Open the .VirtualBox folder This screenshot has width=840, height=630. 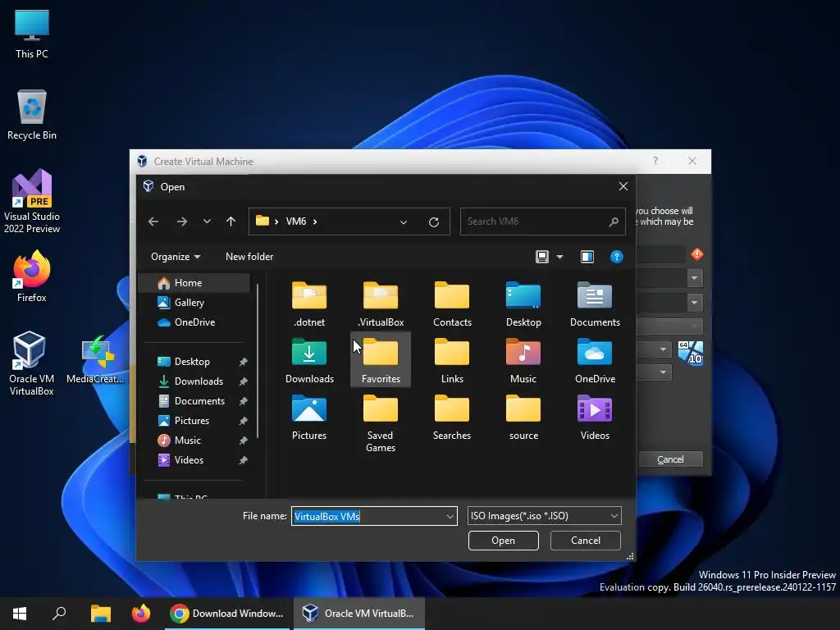tap(381, 304)
